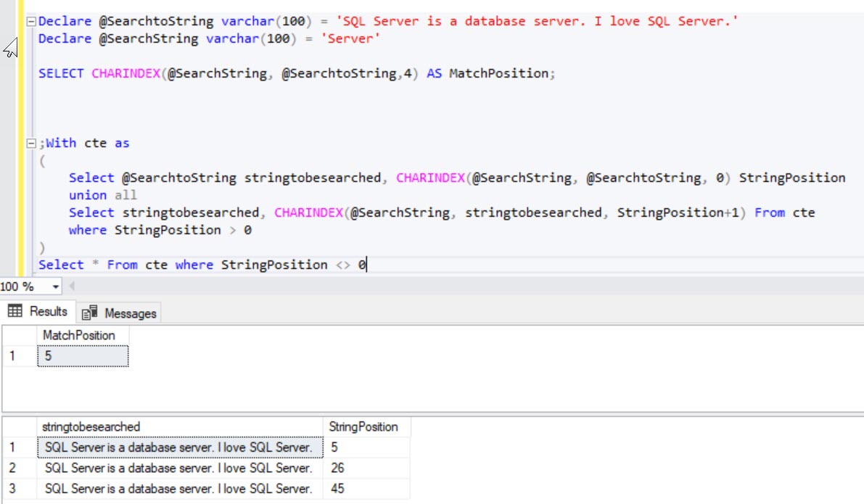Select row header 1 of the MatchPosition grid
The height and width of the screenshot is (504, 864).
[20, 356]
